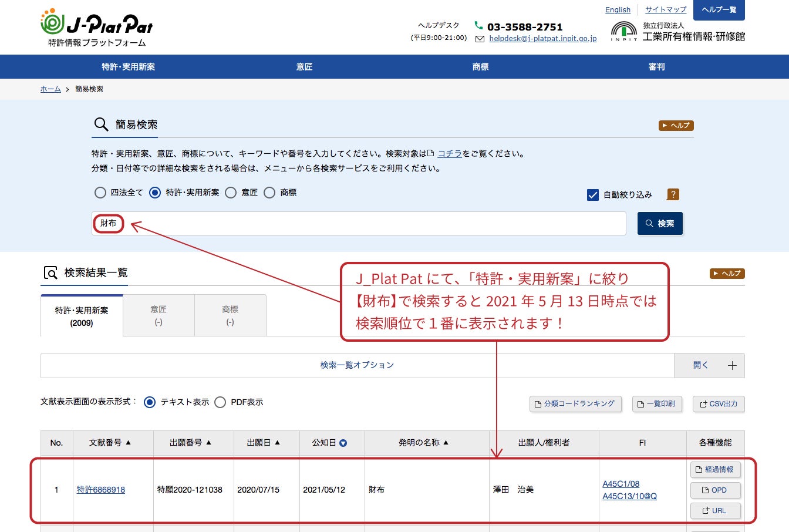Click the 検索 search button
This screenshot has width=789, height=532.
pos(660,224)
